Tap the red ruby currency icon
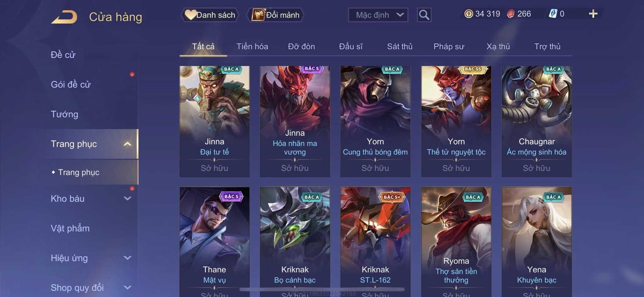644x297 pixels. (511, 14)
